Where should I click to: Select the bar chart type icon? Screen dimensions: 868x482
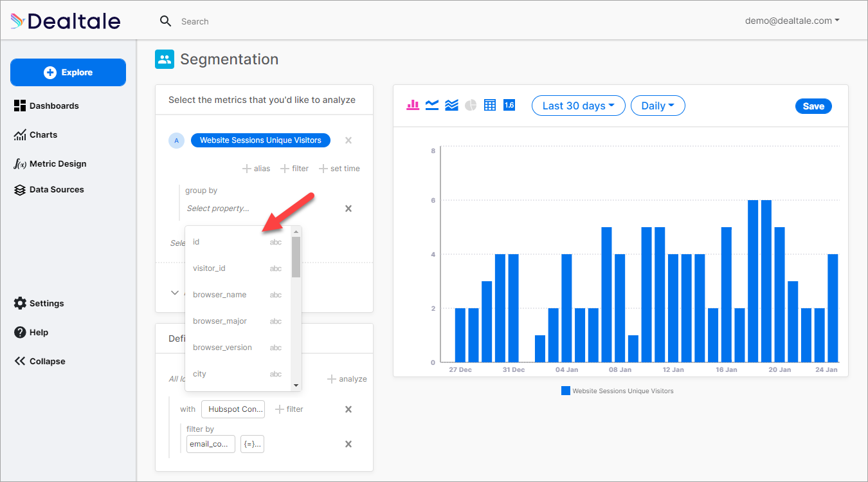pos(413,105)
